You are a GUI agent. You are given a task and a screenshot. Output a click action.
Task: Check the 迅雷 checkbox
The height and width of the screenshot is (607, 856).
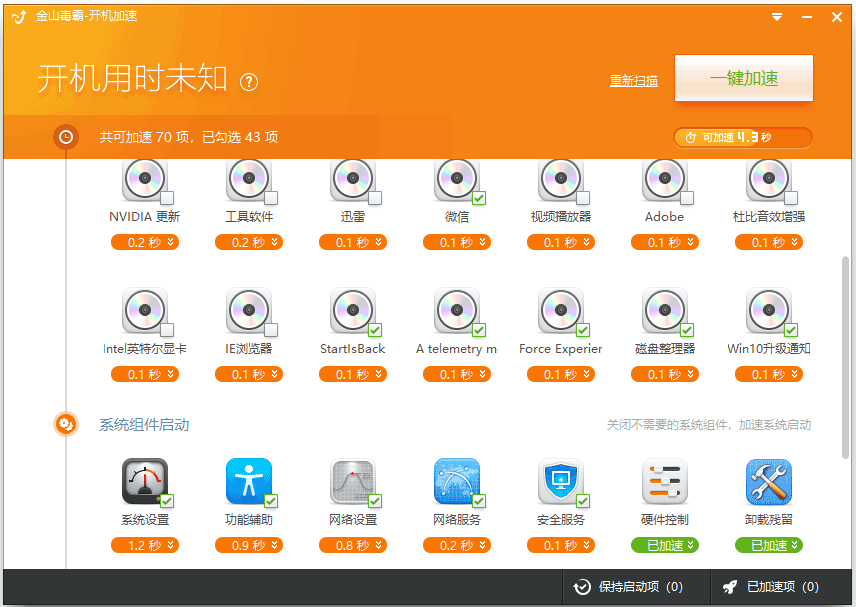375,198
